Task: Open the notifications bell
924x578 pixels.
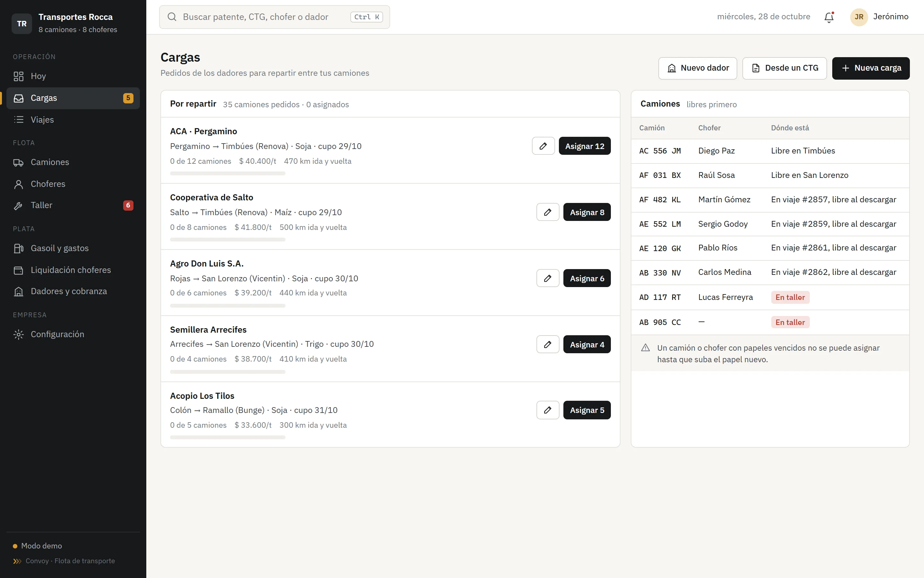Action: pyautogui.click(x=828, y=17)
